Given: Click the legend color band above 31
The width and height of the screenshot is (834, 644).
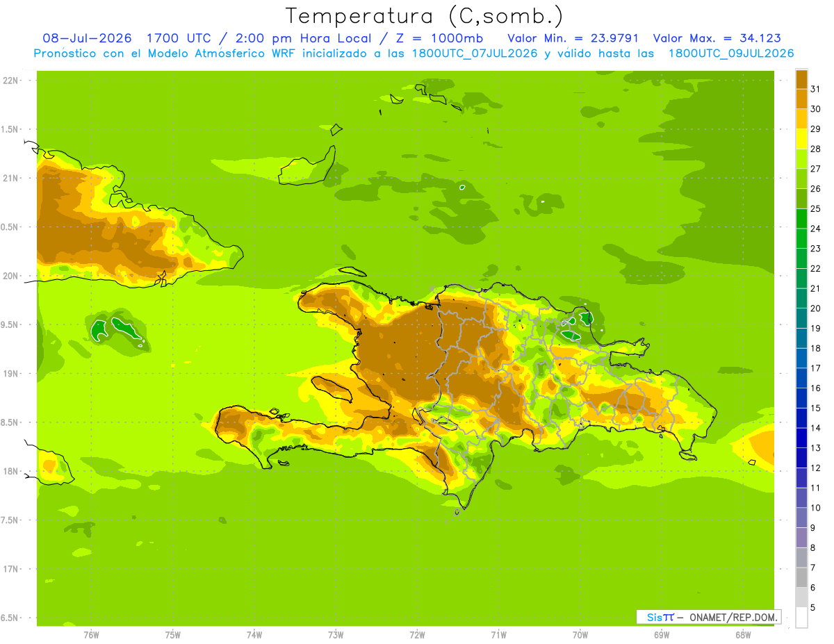Looking at the screenshot, I should click(x=801, y=79).
